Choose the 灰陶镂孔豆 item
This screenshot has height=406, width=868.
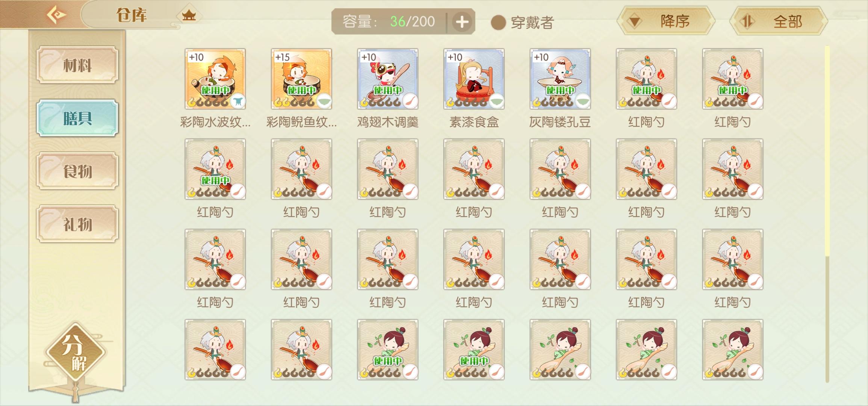point(560,79)
